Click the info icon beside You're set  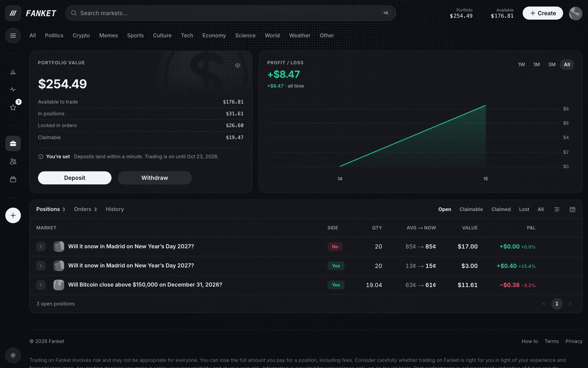pyautogui.click(x=41, y=157)
